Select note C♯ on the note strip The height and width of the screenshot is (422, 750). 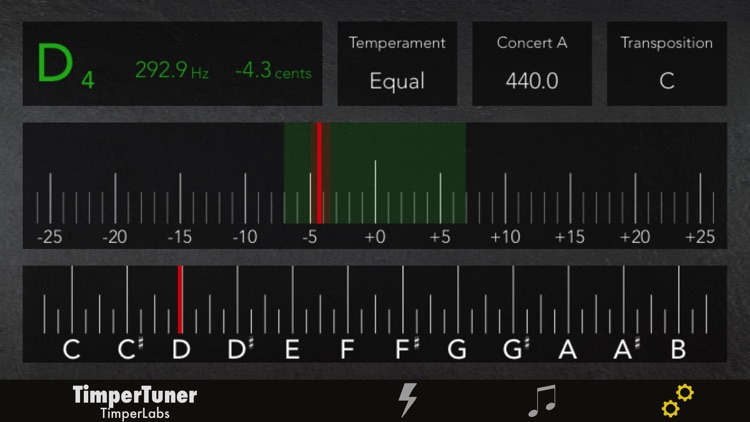click(130, 349)
